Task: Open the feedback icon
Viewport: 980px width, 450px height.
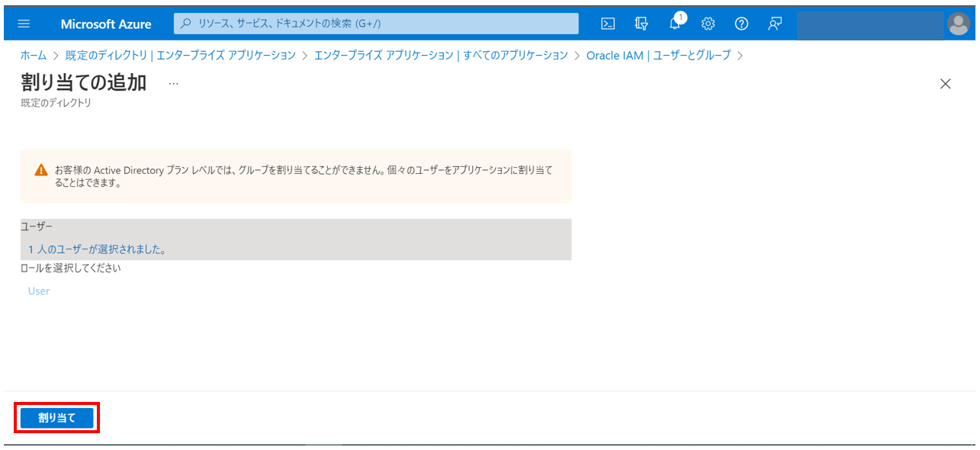Action: point(774,24)
